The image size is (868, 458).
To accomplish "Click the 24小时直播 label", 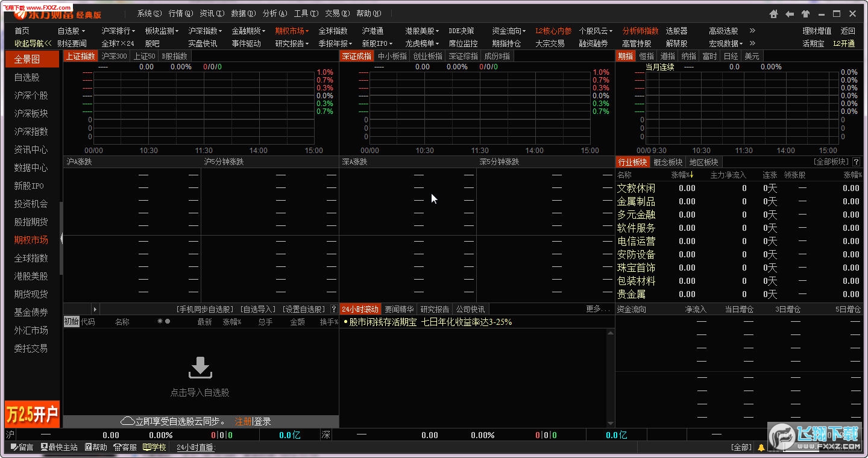I will [195, 447].
